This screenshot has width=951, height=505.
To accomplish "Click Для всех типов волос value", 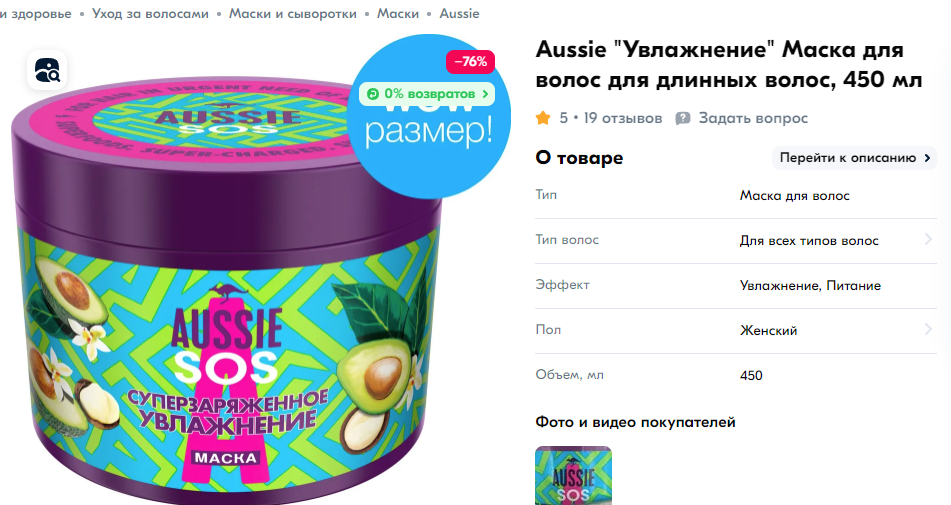I will (x=809, y=241).
